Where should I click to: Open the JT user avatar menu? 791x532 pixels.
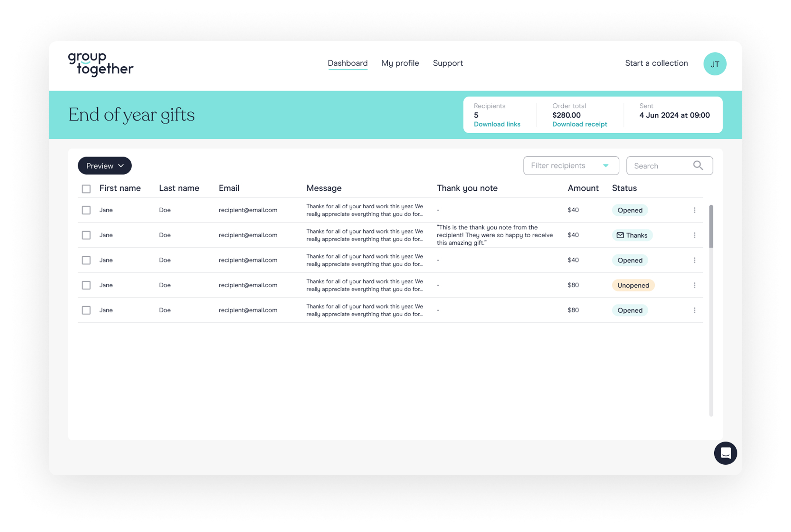point(715,64)
